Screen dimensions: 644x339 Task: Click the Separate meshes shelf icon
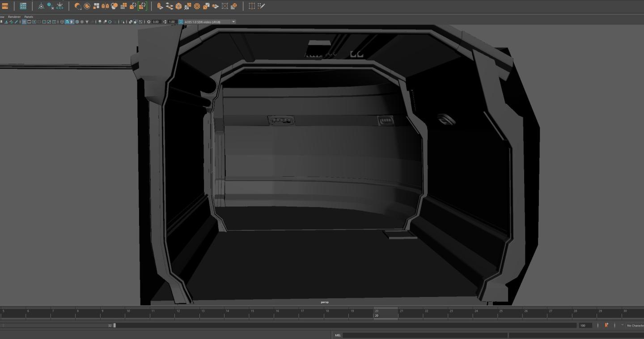(87, 6)
